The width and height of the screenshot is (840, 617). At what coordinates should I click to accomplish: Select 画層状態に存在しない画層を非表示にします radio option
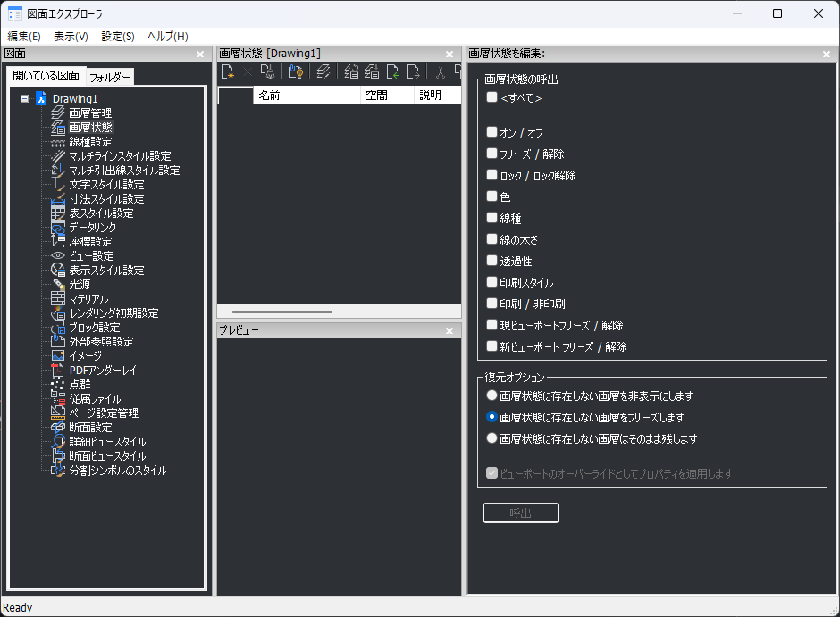click(491, 396)
